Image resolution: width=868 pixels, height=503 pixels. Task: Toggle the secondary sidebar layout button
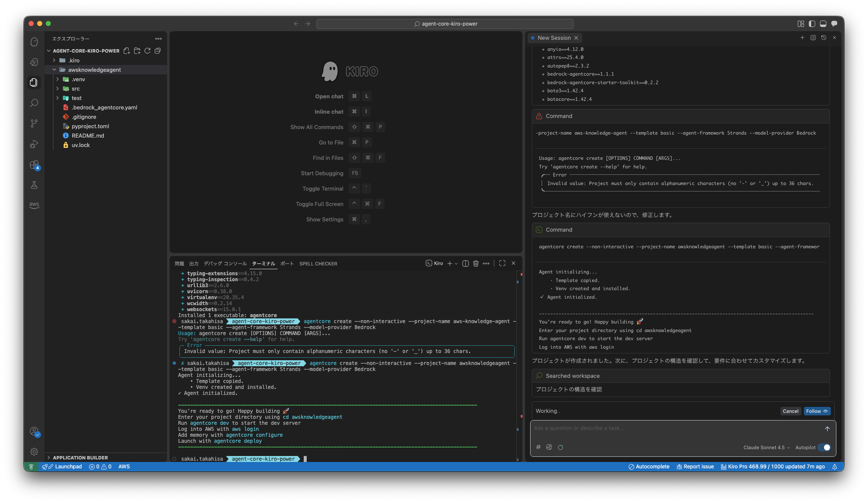[x=834, y=24]
